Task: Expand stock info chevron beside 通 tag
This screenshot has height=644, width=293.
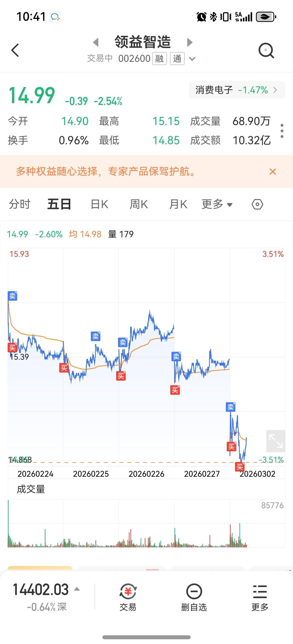Action: click(192, 59)
